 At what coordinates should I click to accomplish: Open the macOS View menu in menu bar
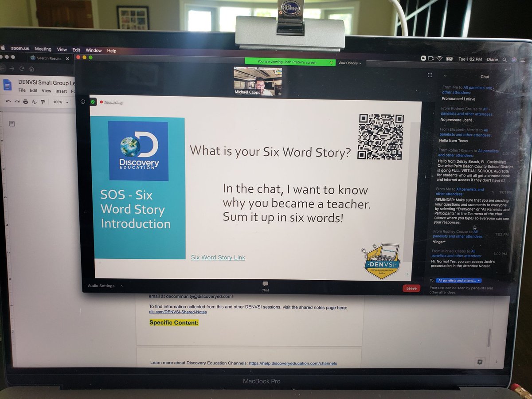point(62,50)
